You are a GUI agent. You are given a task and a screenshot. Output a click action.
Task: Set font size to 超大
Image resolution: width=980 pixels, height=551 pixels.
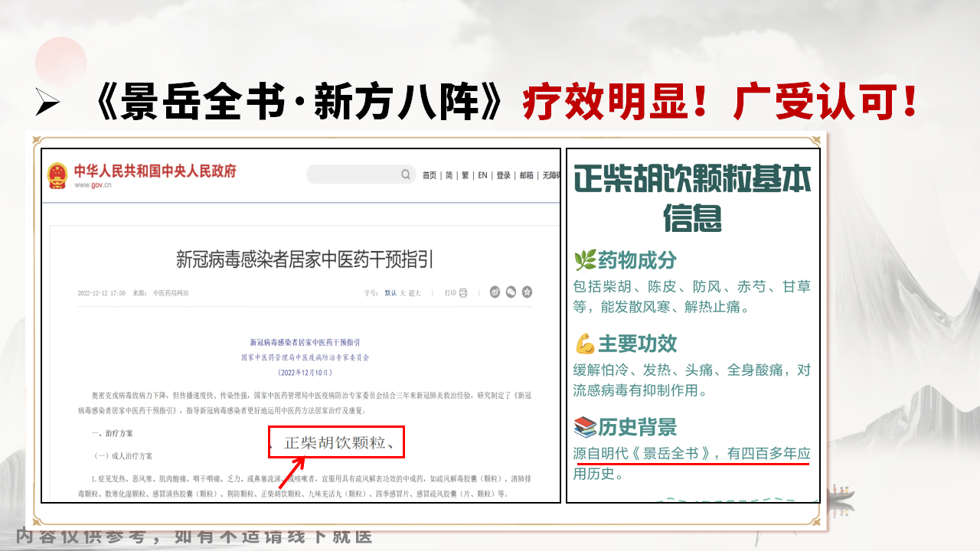click(414, 293)
